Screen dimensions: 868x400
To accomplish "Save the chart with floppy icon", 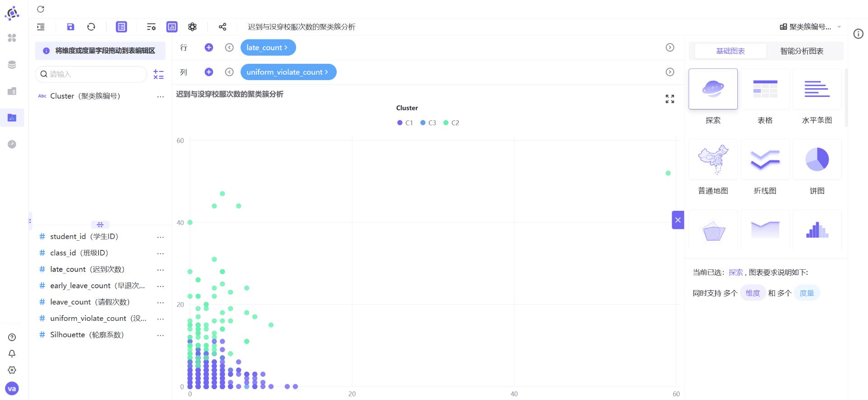I will (71, 27).
